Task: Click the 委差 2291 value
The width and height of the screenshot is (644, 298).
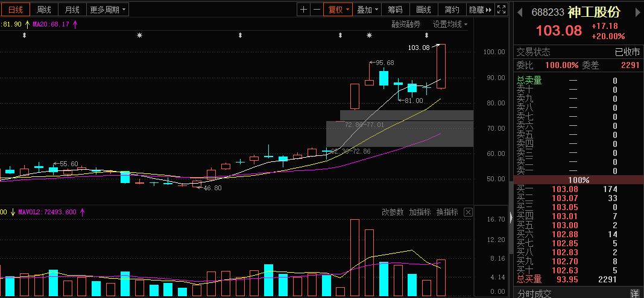Action: [630, 65]
